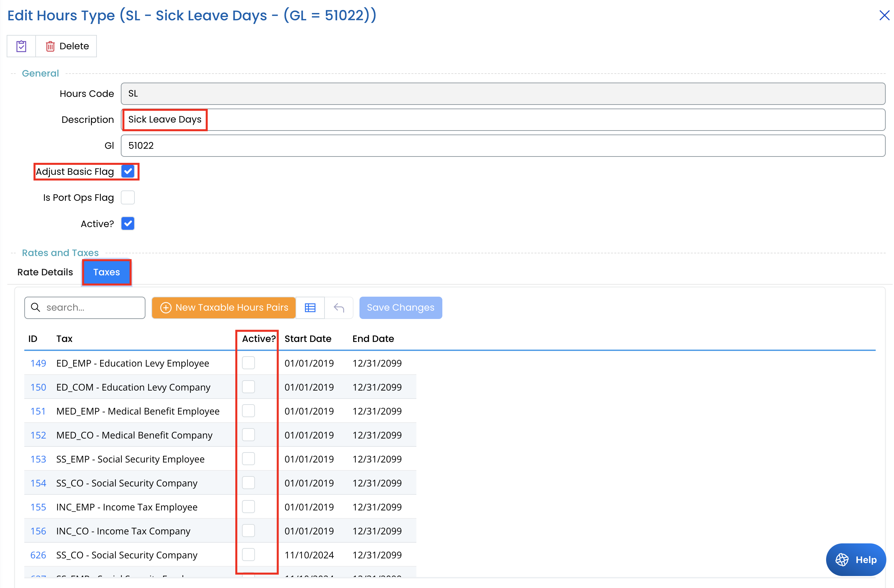Switch to the Rate Details tab
The width and height of the screenshot is (894, 588).
tap(45, 272)
